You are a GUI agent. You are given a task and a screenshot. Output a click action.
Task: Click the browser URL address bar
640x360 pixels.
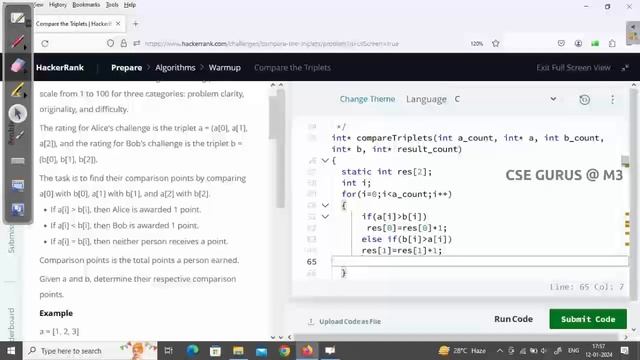pyautogui.click(x=271, y=43)
